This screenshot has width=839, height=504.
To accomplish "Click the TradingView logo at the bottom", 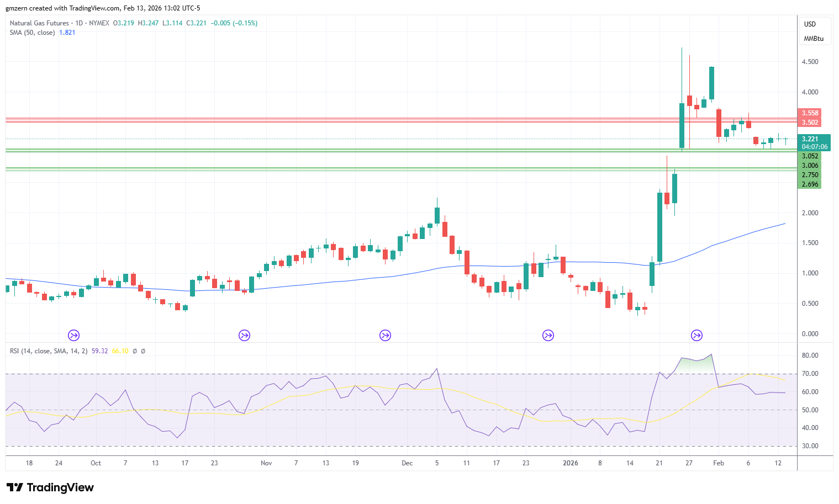I will point(50,487).
